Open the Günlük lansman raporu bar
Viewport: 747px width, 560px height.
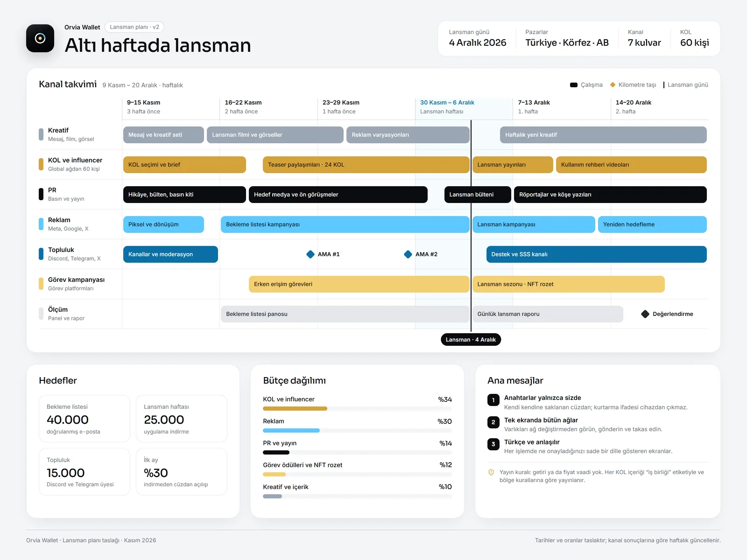click(548, 314)
